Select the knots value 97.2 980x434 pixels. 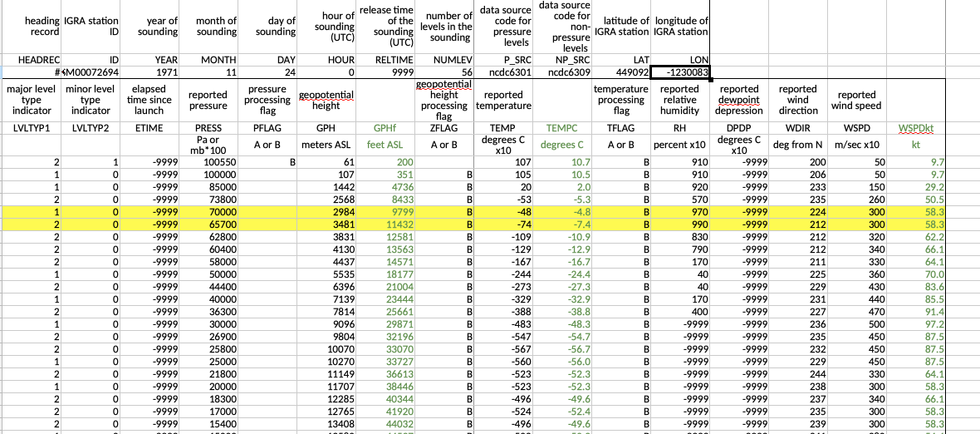tap(915, 323)
